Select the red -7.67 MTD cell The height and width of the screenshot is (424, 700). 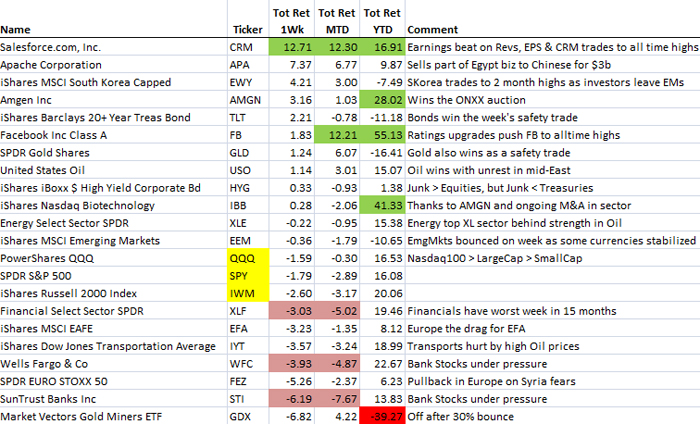click(x=337, y=399)
